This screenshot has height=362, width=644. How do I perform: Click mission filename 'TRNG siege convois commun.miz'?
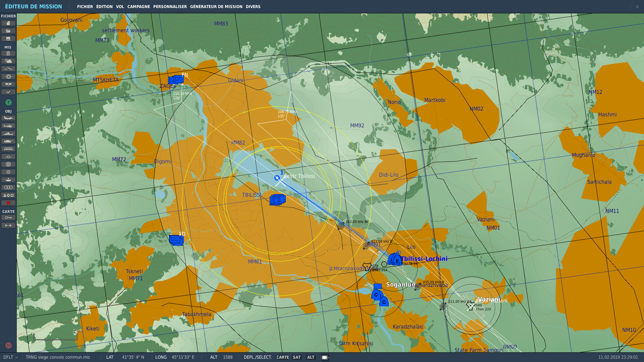pos(58,357)
